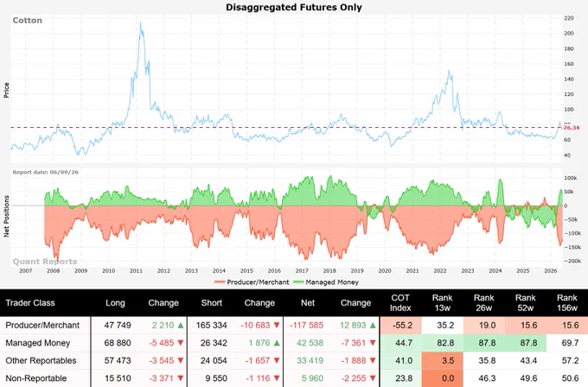Click Producer/Merchant net value -117 585
The image size is (588, 387).
306,325
